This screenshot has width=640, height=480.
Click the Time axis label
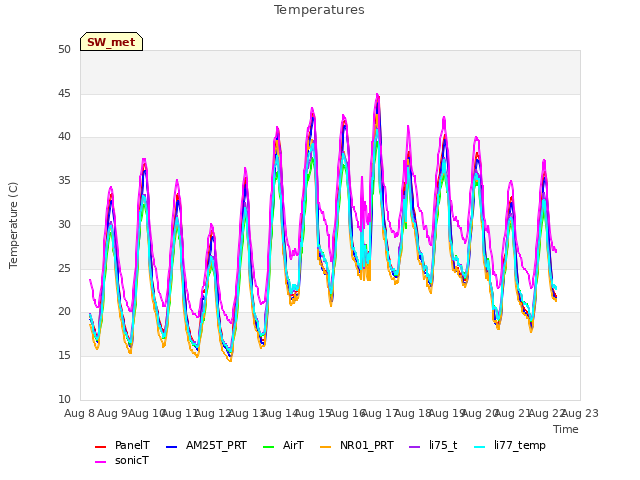(x=566, y=429)
